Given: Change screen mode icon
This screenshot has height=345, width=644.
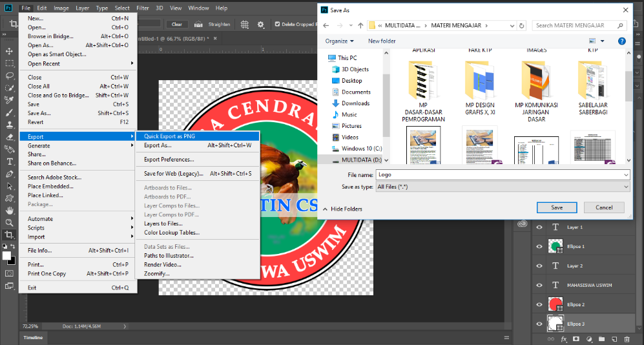Looking at the screenshot, I should tap(9, 286).
